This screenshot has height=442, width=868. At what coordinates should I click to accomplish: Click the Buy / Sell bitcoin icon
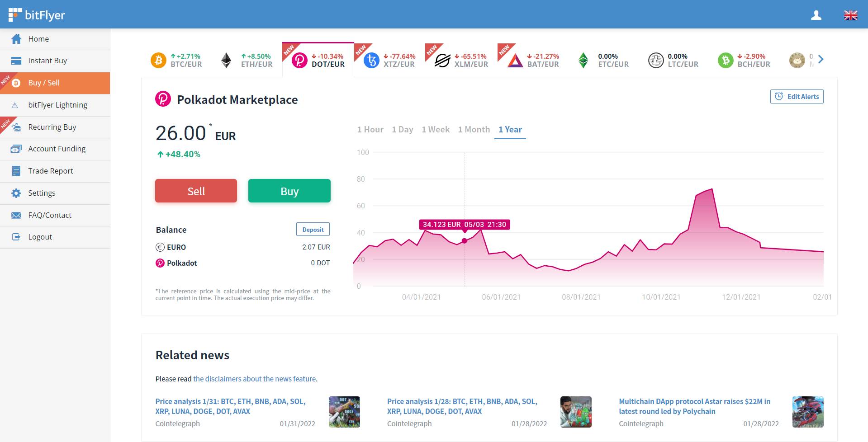pos(16,83)
